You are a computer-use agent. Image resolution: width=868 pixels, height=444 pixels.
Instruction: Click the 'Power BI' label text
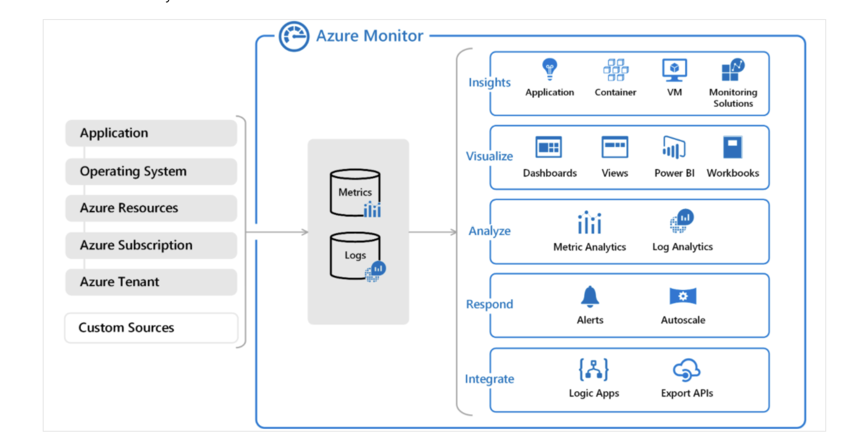[674, 173]
